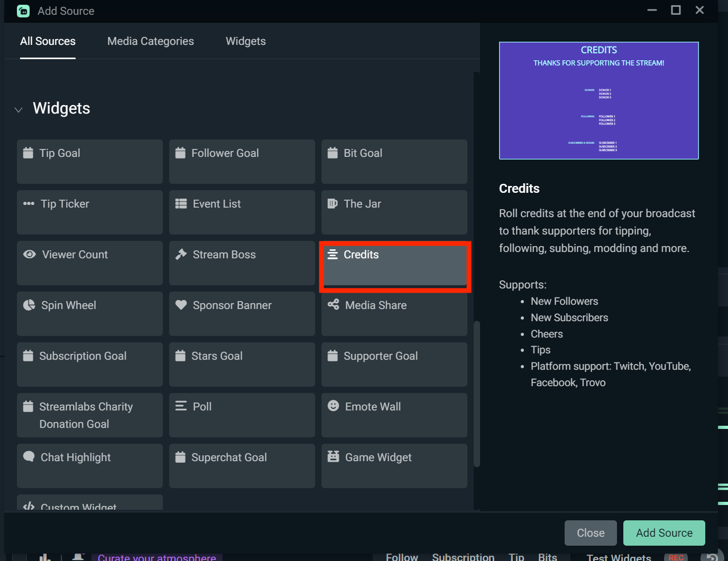This screenshot has height=561, width=728.
Task: Expand the Streamlabs icon menu
Action: coord(23,11)
